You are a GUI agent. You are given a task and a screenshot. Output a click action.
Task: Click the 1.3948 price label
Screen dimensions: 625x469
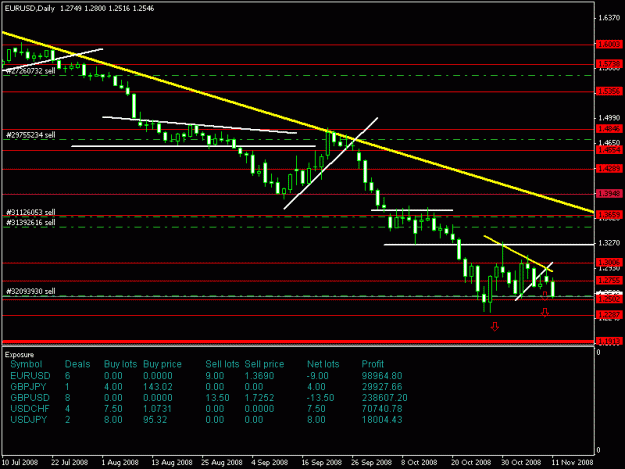pyautogui.click(x=609, y=194)
